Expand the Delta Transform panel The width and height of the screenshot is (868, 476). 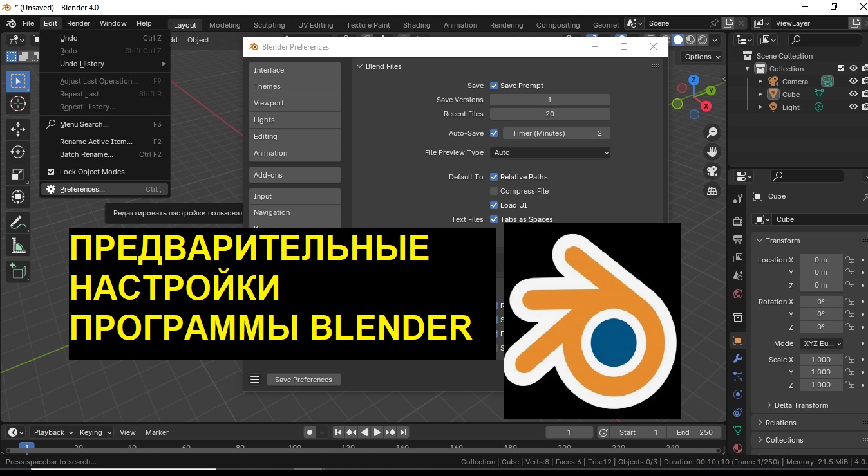point(801,405)
